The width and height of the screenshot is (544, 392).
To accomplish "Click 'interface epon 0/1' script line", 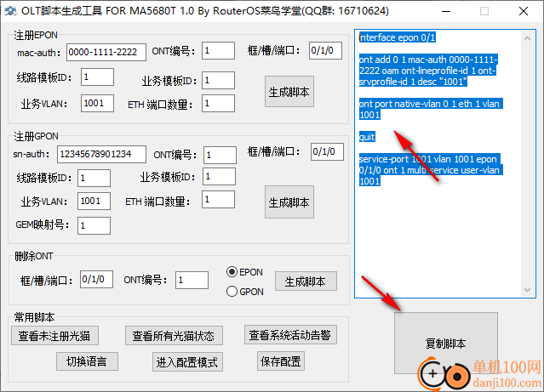I will point(398,37).
